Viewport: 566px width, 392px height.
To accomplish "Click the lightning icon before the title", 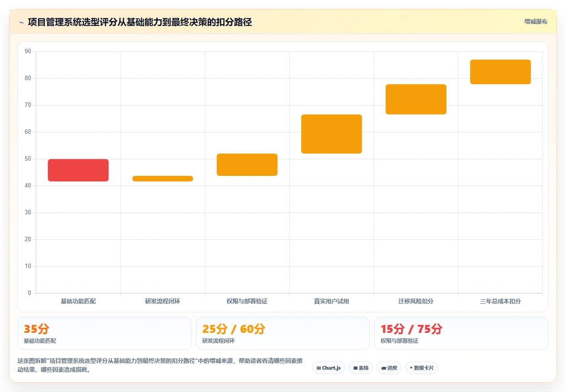I will 21,22.
